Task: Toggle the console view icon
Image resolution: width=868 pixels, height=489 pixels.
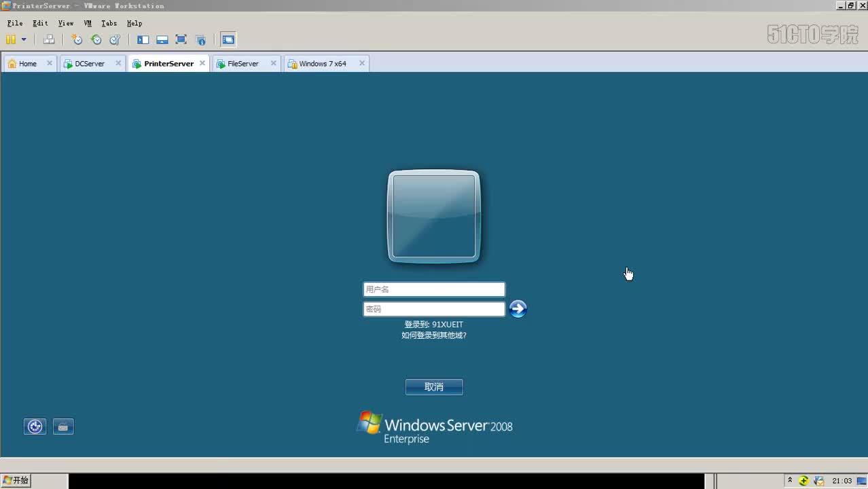Action: 228,39
